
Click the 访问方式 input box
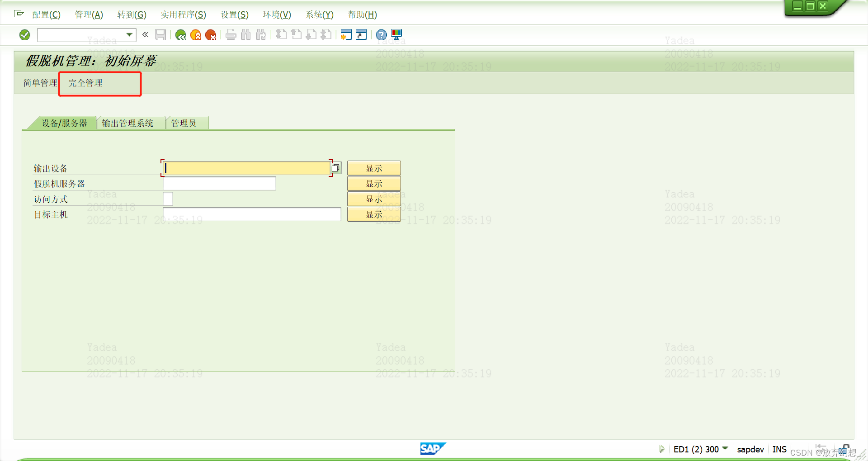coord(168,199)
